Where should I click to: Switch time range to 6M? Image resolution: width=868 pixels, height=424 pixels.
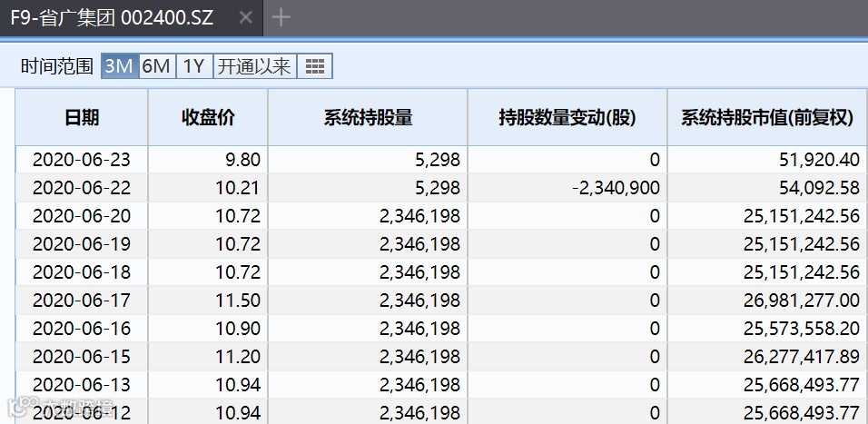pos(157,66)
